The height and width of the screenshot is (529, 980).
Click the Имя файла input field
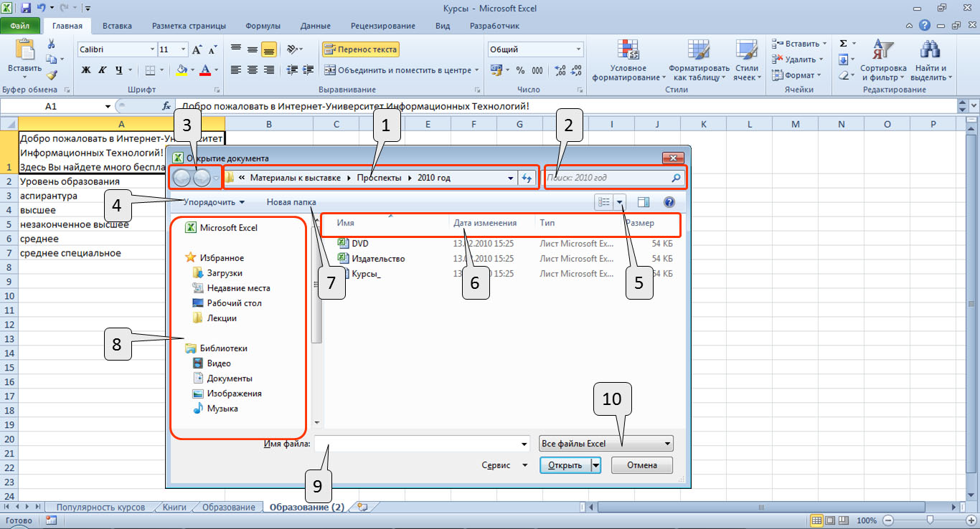[422, 444]
